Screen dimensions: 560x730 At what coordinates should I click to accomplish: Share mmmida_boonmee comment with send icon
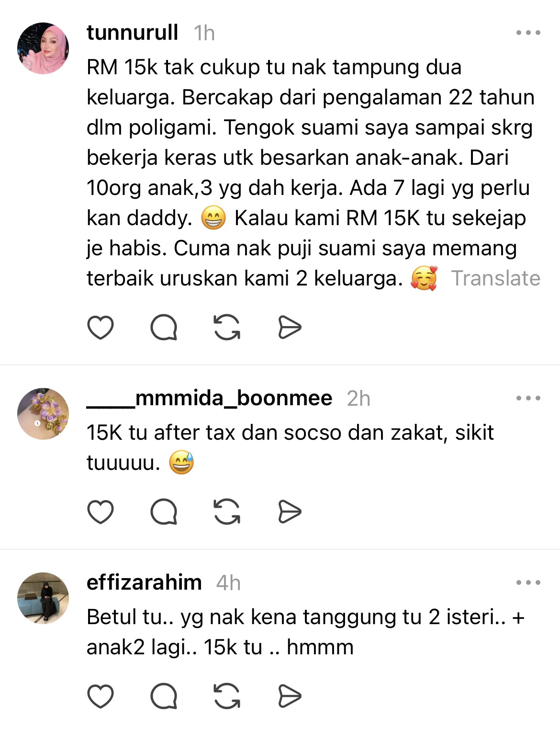pos(290,512)
